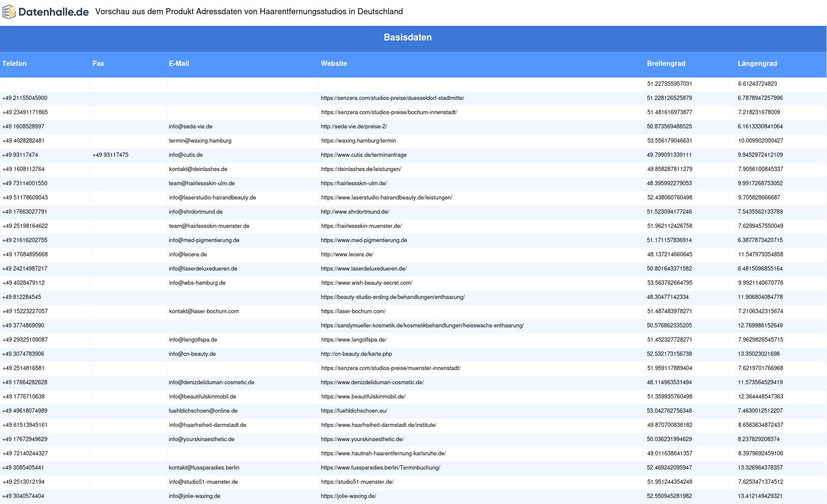Select the E-Mail column header
The height and width of the screenshot is (504, 827).
tap(179, 63)
